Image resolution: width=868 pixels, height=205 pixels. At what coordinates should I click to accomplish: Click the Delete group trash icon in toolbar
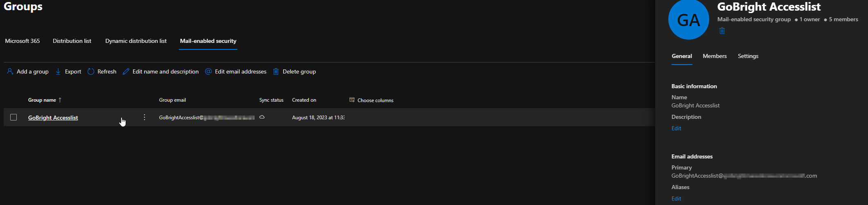tap(276, 71)
